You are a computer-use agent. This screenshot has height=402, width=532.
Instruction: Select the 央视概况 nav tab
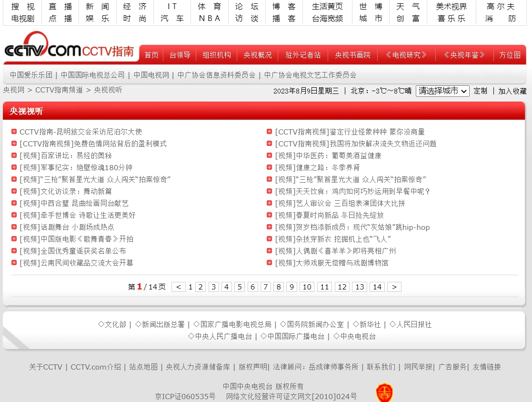pos(258,55)
